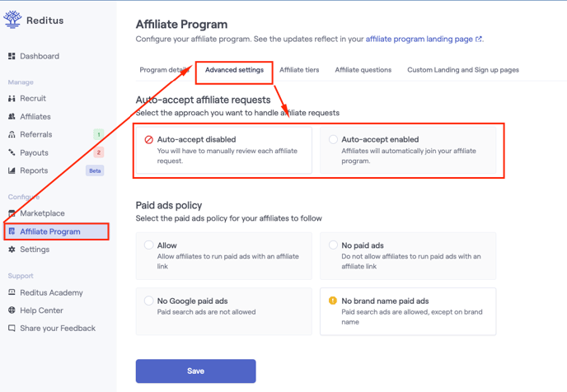Screen dimensions: 567x392
Task: Choose the Allow paid ads radio button
Action: [x=148, y=245]
